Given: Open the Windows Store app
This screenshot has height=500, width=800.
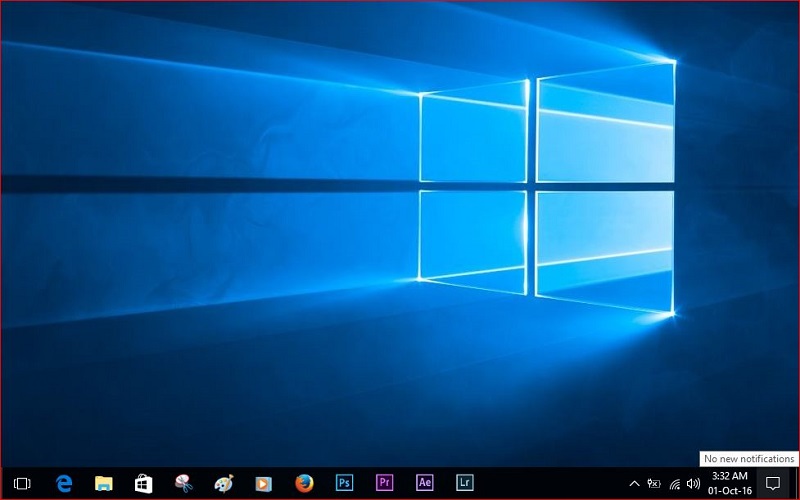Looking at the screenshot, I should point(143,483).
